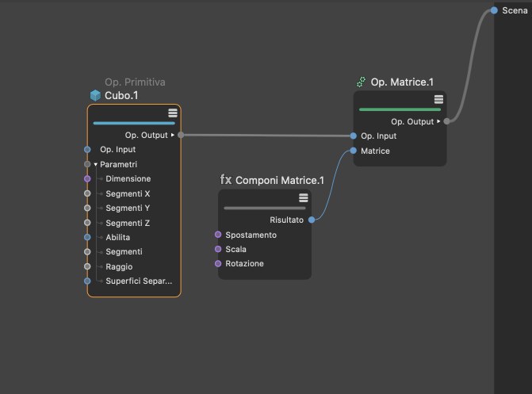Click the Segmenti X input port

click(x=87, y=193)
